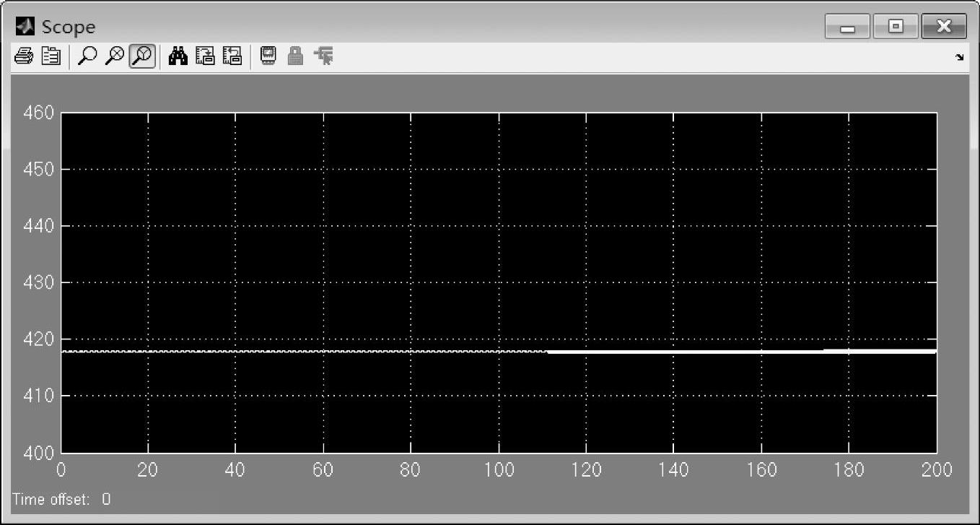Select the Zoom magnifier tool
The height and width of the screenshot is (525, 980).
point(87,56)
